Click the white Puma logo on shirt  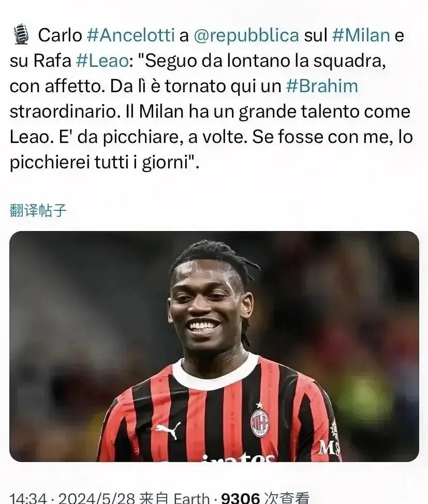(168, 430)
